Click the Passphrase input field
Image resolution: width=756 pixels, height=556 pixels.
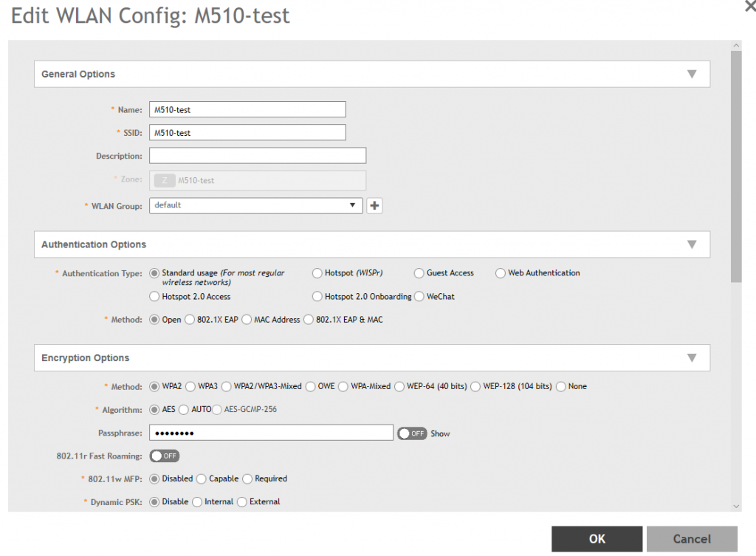coord(270,433)
